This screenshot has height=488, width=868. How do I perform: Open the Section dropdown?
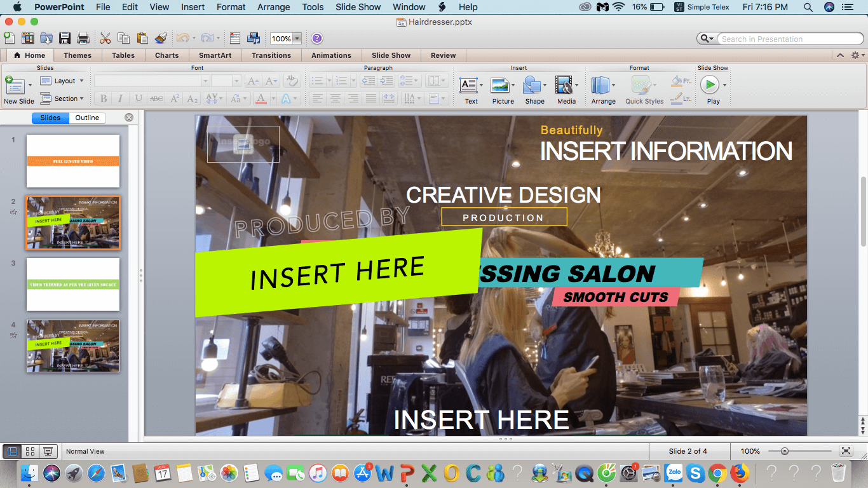(62, 98)
